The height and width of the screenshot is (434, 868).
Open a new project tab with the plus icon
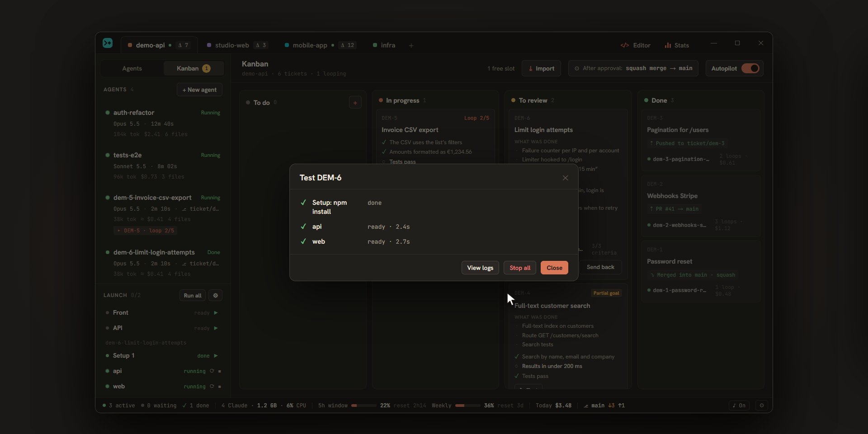[x=411, y=45]
